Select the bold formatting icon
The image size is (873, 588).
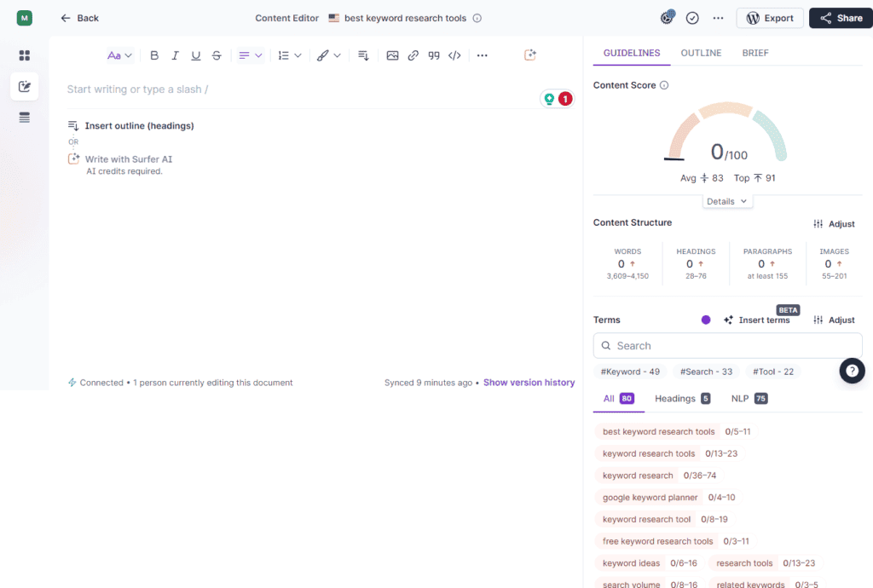[x=154, y=55]
